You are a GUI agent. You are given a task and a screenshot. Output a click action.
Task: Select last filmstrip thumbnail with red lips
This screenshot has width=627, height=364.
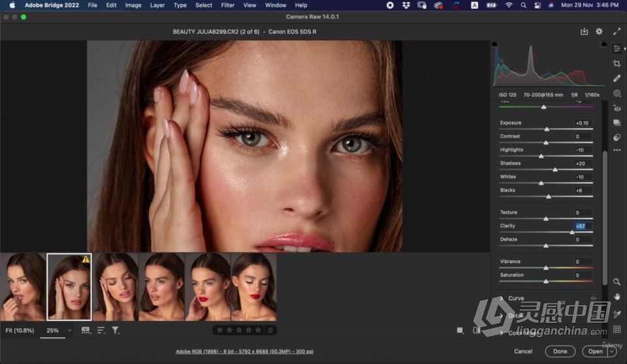pos(253,286)
